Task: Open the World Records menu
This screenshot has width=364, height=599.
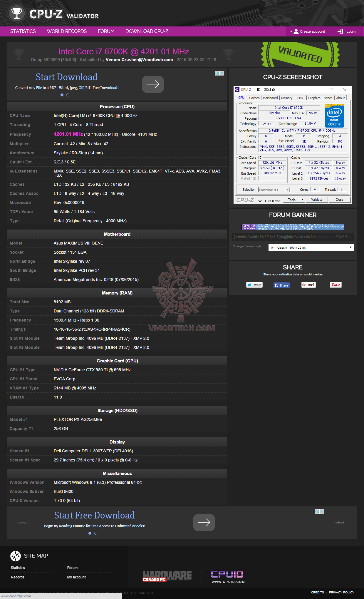Action: pos(67,31)
